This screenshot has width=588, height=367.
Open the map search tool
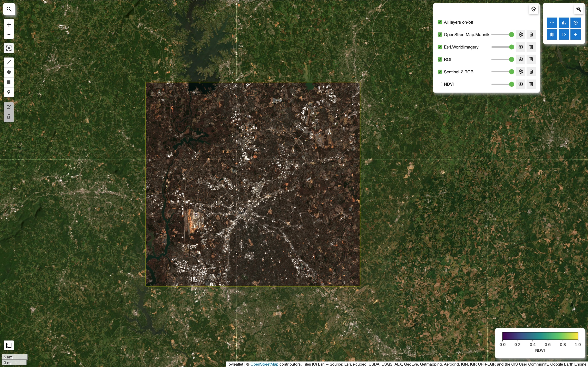click(9, 9)
